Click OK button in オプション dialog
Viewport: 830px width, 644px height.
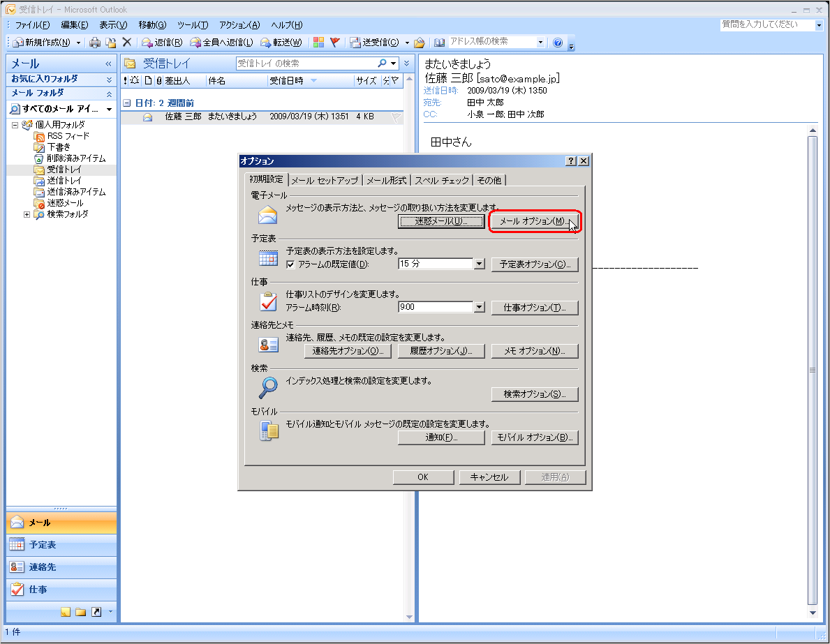[423, 477]
